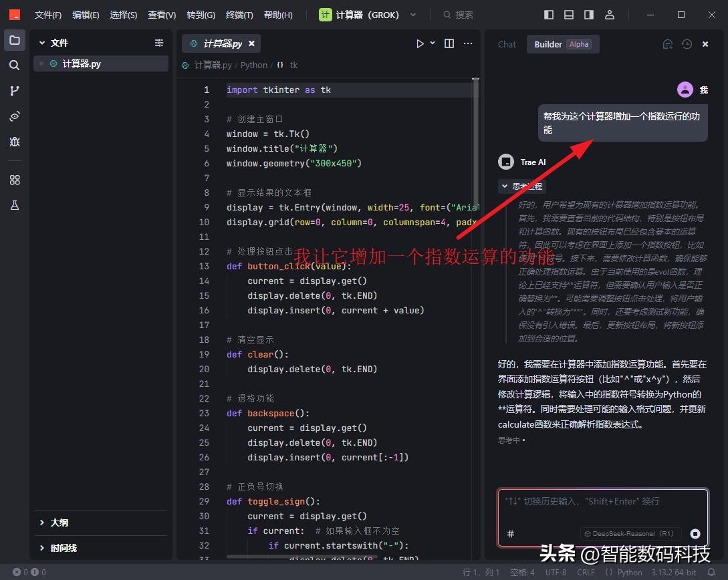Collapse the 思考过程 section
Screen dimensions: 728x580
pos(521,186)
